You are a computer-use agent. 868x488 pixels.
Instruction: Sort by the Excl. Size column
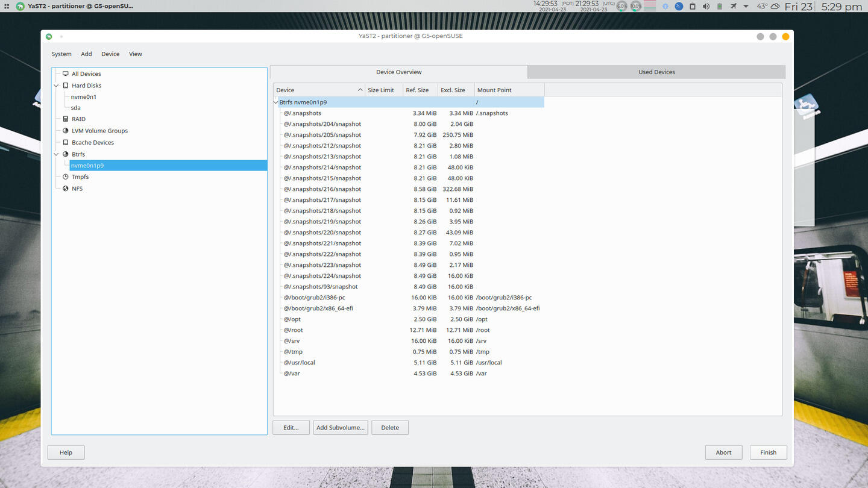pos(456,90)
